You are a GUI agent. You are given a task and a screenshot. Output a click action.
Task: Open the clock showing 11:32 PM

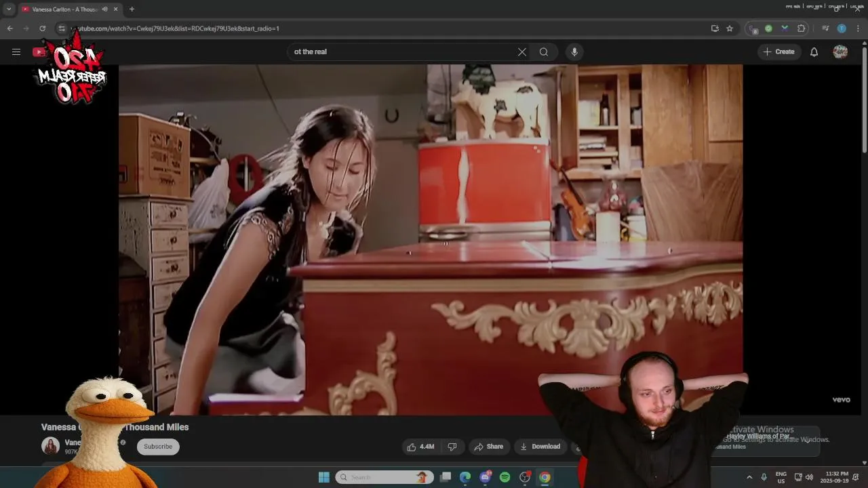pos(834,477)
